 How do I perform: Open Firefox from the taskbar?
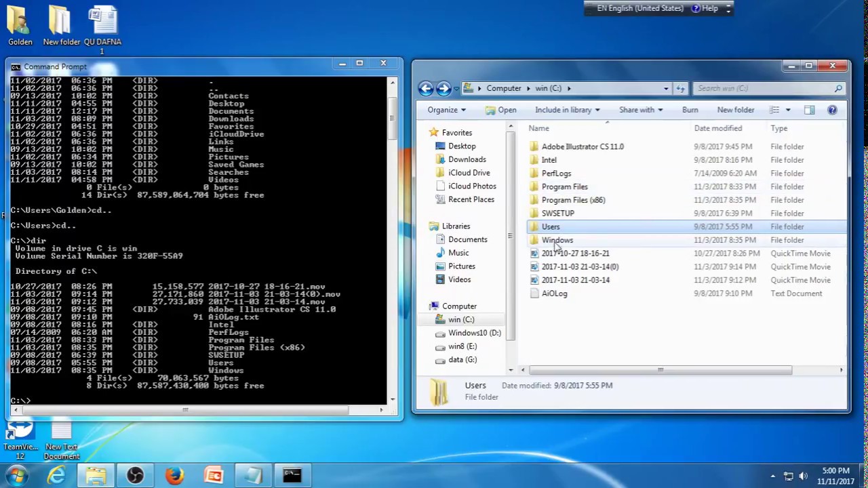pyautogui.click(x=174, y=476)
